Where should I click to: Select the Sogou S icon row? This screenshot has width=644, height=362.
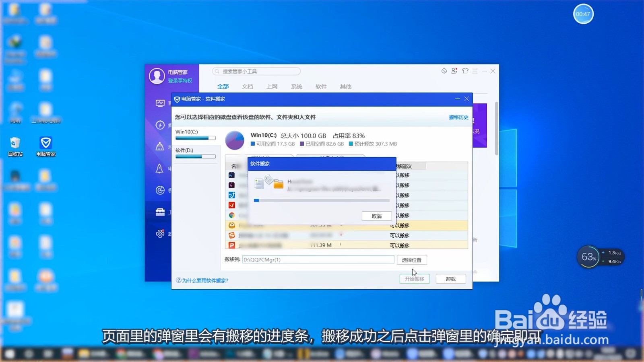pos(232,235)
